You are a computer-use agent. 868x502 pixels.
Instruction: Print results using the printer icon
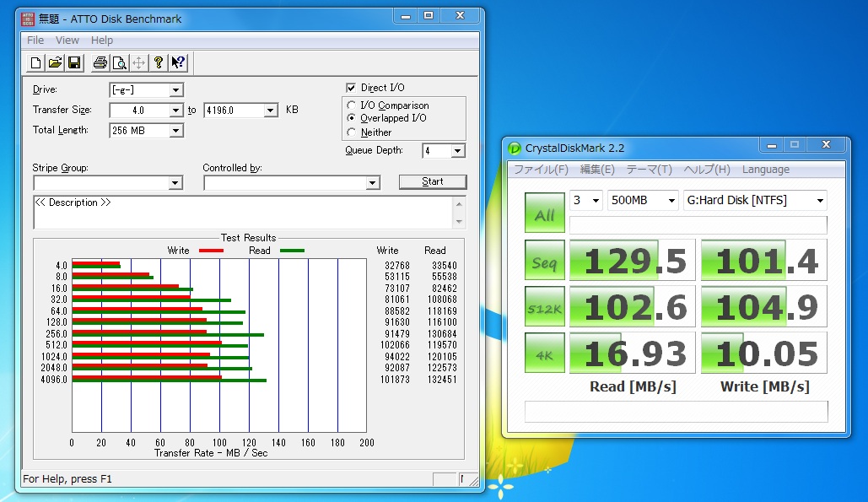pyautogui.click(x=100, y=62)
